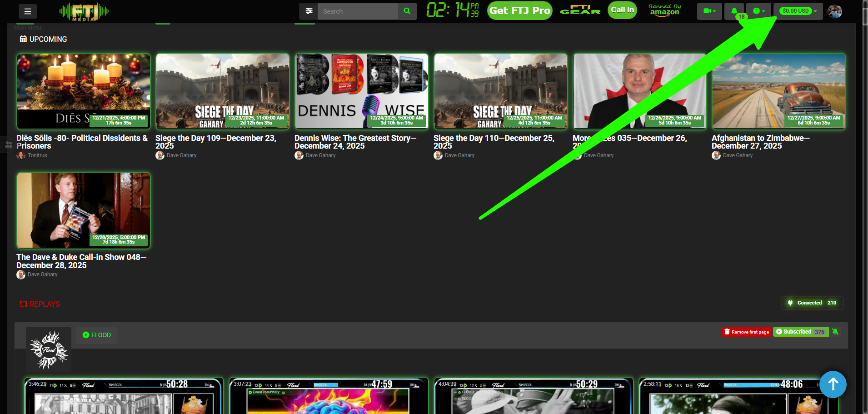The image size is (868, 414).
Task: Open the notifications bell
Action: pyautogui.click(x=734, y=11)
